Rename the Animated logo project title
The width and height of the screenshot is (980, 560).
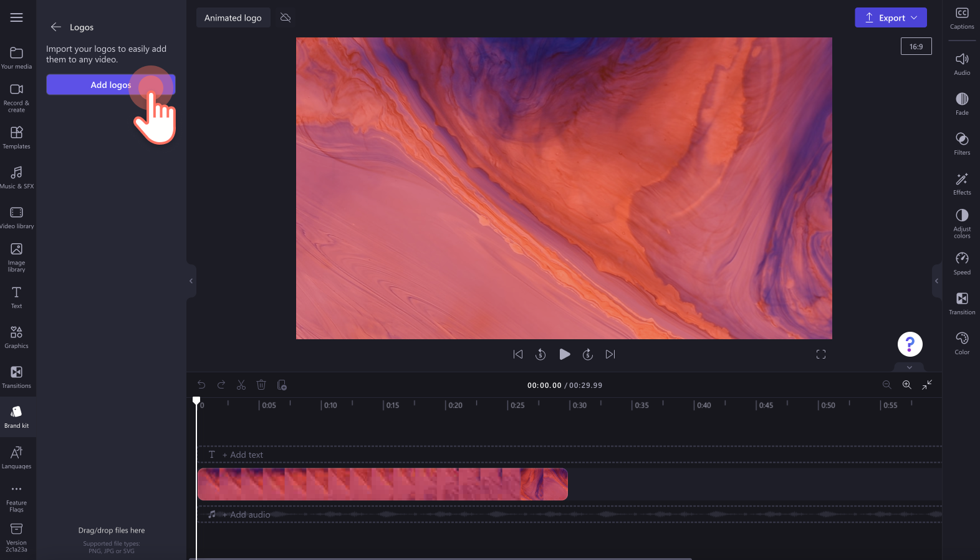[x=233, y=17]
